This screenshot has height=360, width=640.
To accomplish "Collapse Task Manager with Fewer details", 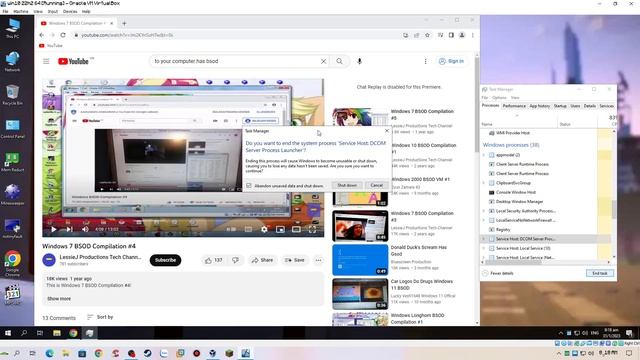I will [x=498, y=273].
